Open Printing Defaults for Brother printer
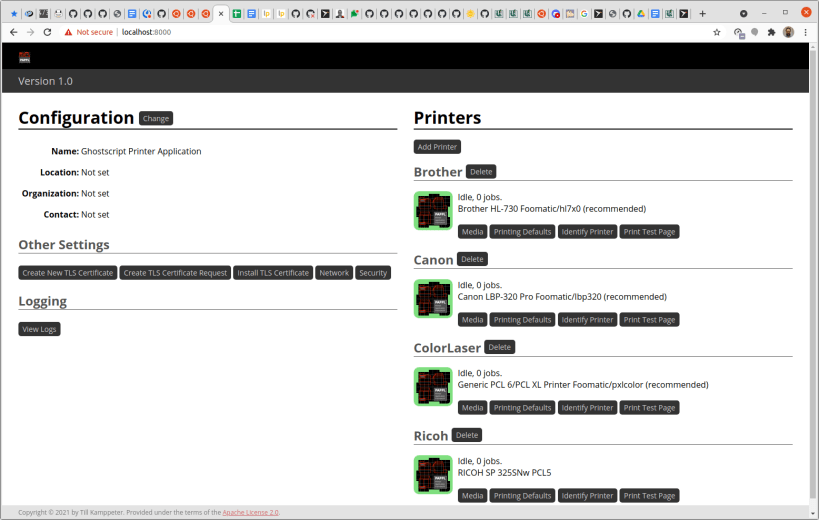819x520 pixels. 522,232
